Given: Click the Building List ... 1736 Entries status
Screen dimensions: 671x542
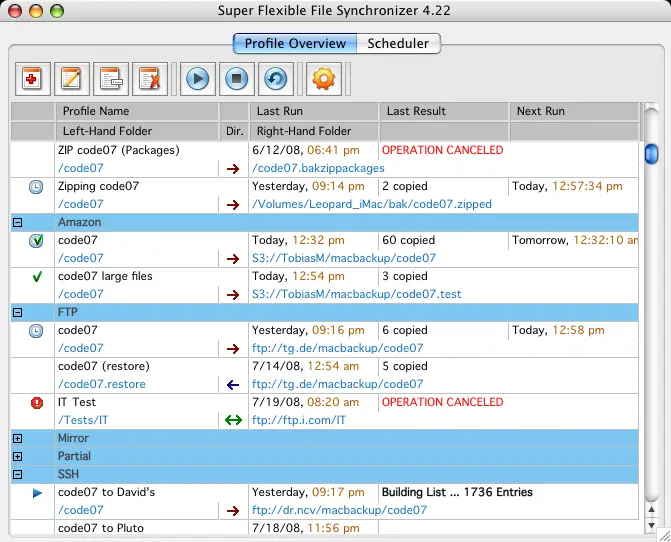Looking at the screenshot, I should [x=457, y=492].
